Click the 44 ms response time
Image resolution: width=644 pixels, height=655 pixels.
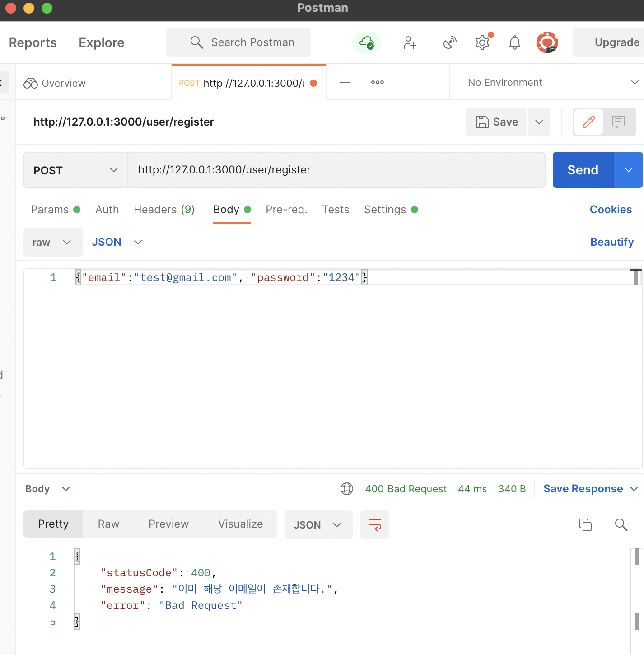472,489
